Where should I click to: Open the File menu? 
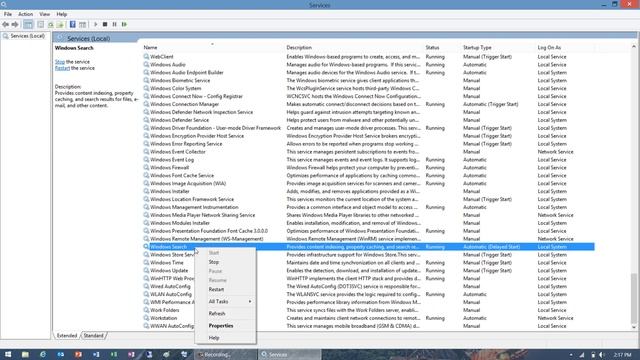tap(8, 14)
